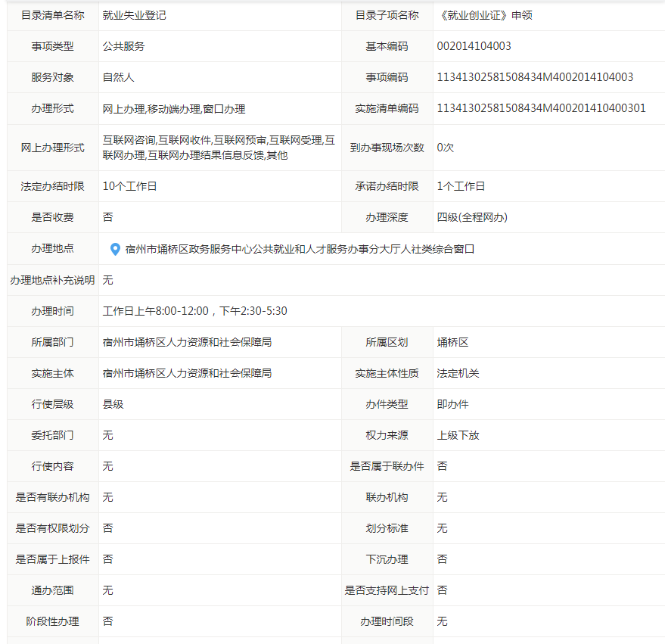Select the 实施清单编码 code value
665x644 pixels.
541,108
